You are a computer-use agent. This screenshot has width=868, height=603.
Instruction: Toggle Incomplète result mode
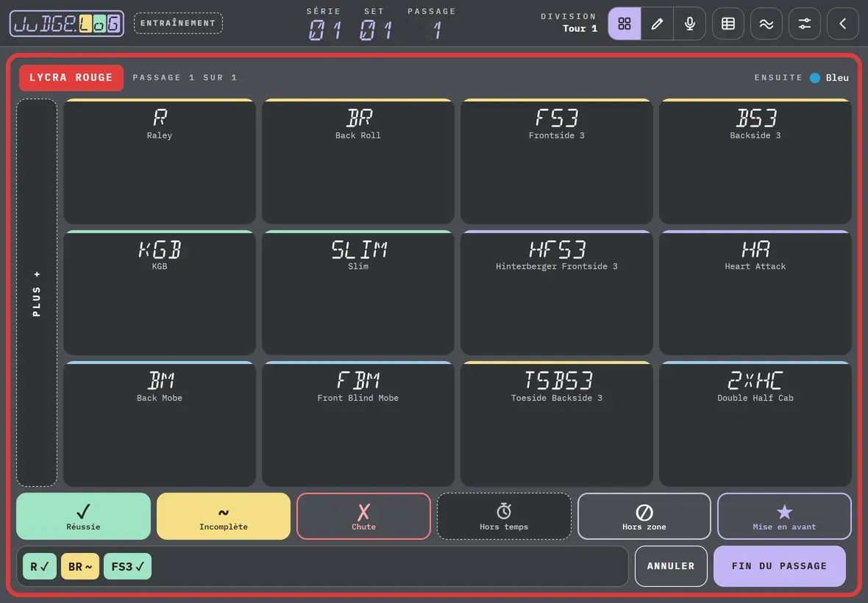(224, 516)
